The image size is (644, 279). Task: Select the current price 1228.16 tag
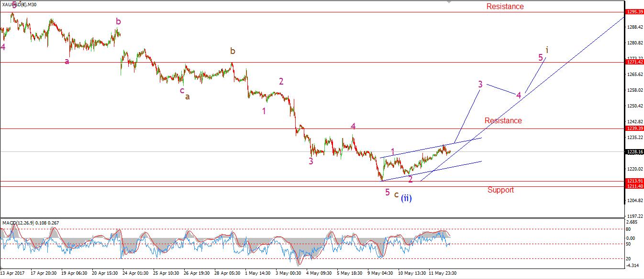coord(634,152)
